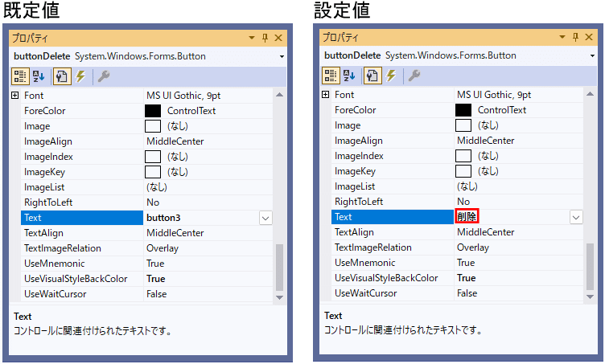The width and height of the screenshot is (605, 364).
Task: Click Events lightning icon in left panel toolbar
Action: 80,76
